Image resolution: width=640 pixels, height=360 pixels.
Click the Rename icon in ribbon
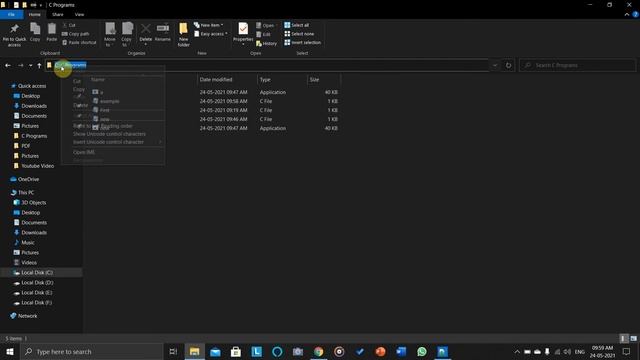pos(162,29)
